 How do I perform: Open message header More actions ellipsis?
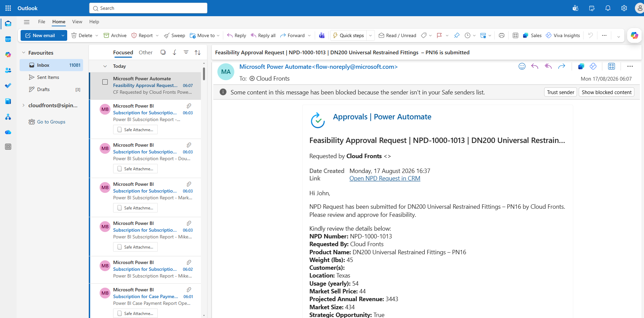(630, 66)
